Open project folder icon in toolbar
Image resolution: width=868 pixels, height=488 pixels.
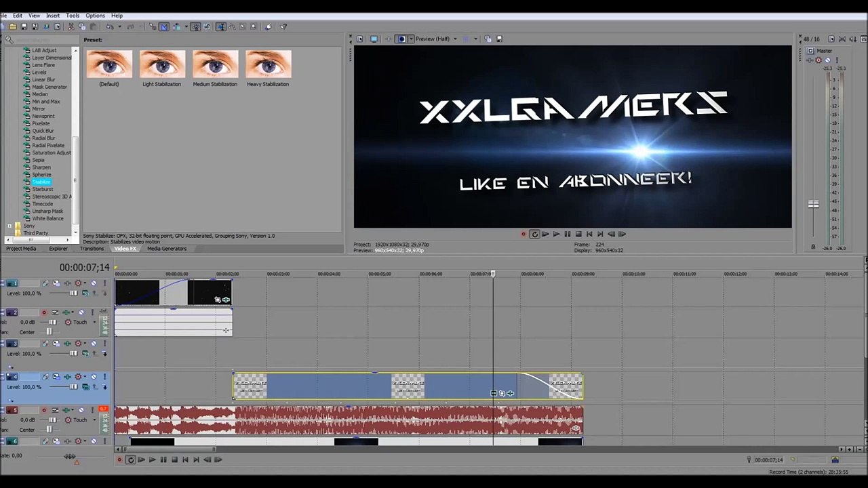14,27
